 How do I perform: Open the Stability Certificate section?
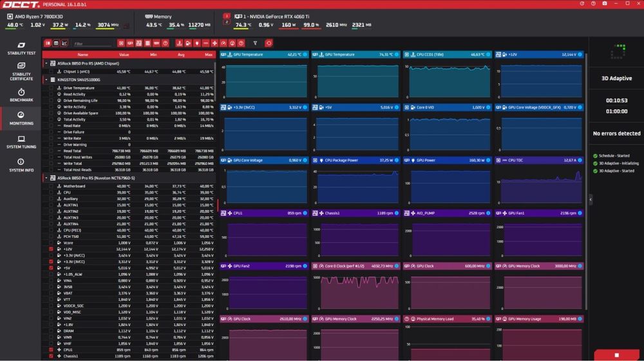click(x=21, y=72)
